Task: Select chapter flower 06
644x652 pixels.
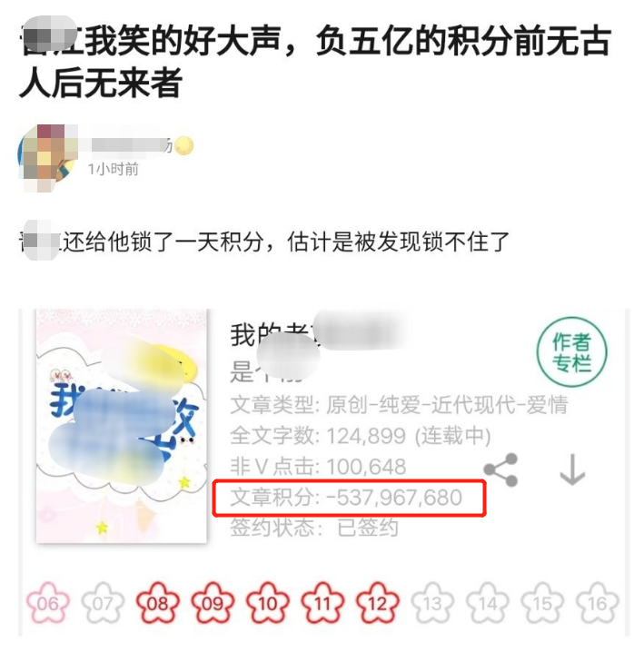Action: tap(47, 603)
